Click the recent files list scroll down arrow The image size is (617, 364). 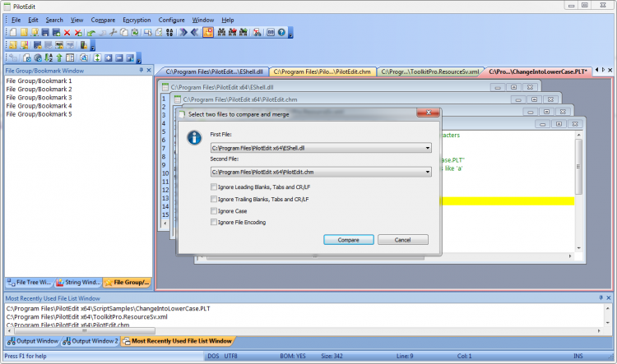(x=608, y=322)
